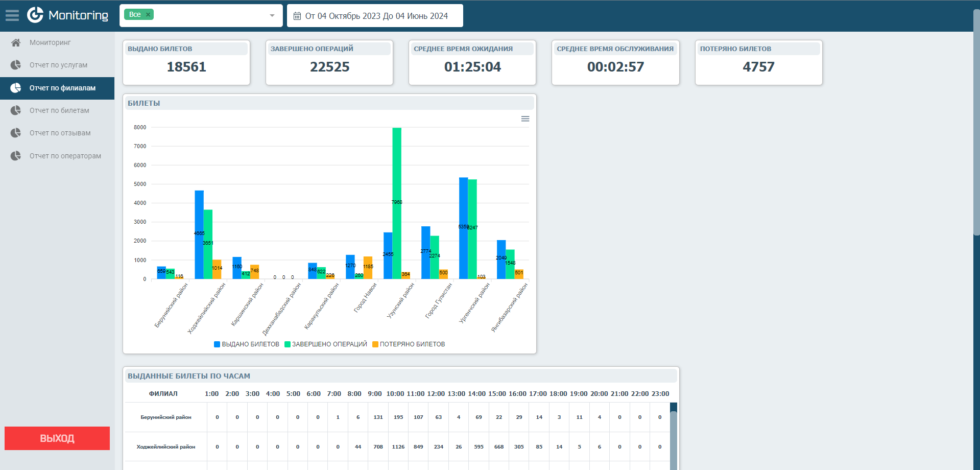980x470 pixels.
Task: Go to Отчет по операторам report
Action: [65, 156]
